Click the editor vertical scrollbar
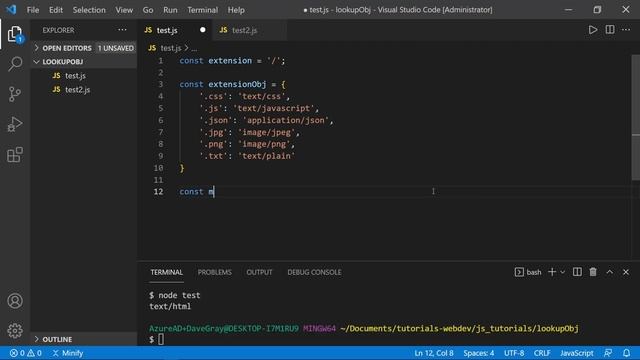The image size is (640, 360). tap(636, 118)
